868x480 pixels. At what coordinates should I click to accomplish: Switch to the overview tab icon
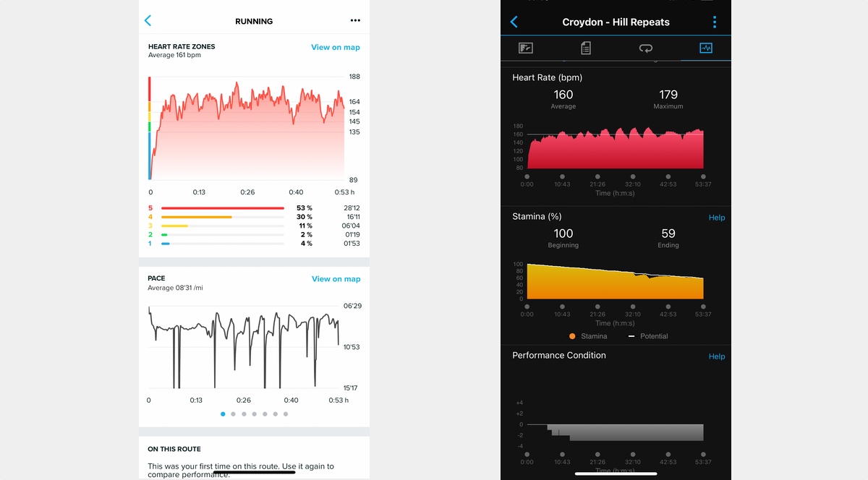click(x=526, y=48)
